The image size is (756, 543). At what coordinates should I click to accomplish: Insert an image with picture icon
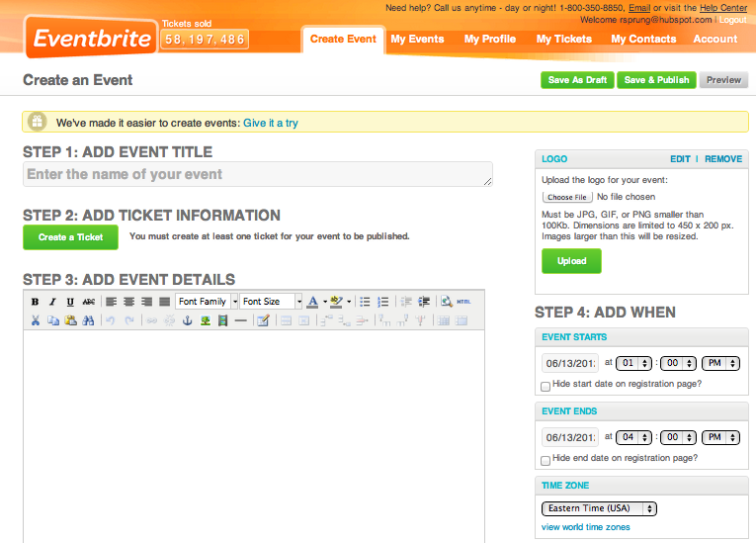[206, 320]
